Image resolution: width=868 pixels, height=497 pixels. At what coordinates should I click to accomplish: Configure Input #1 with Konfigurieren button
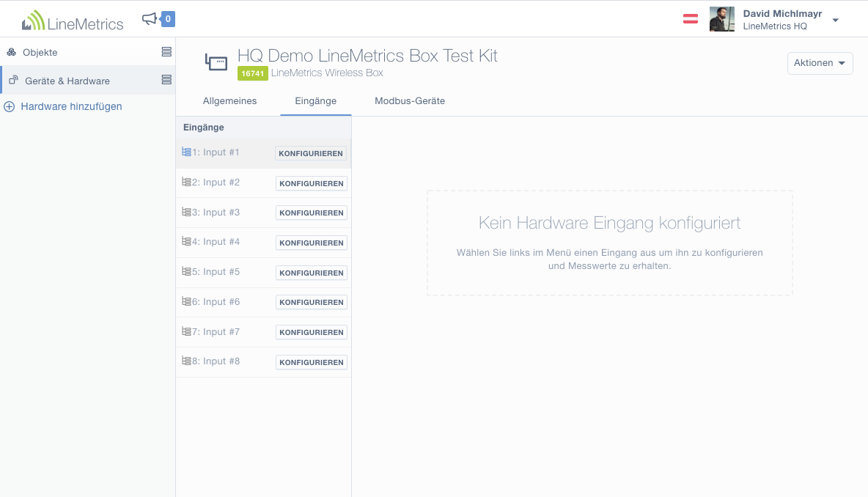click(x=311, y=153)
